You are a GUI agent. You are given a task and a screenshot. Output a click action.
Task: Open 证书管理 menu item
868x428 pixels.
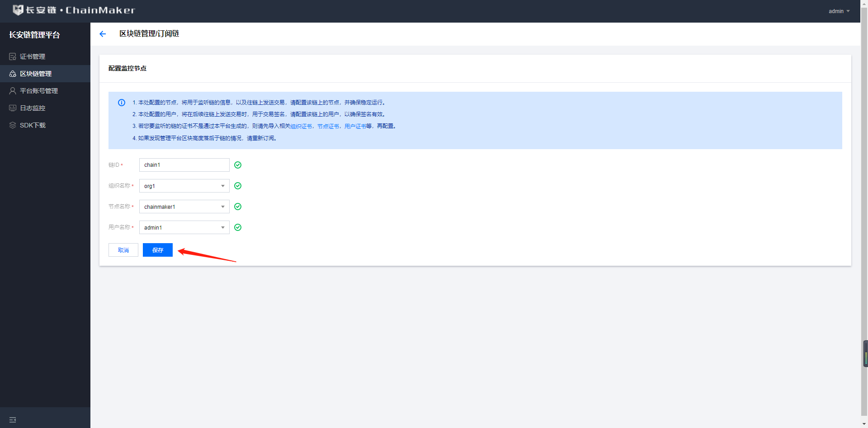point(45,56)
